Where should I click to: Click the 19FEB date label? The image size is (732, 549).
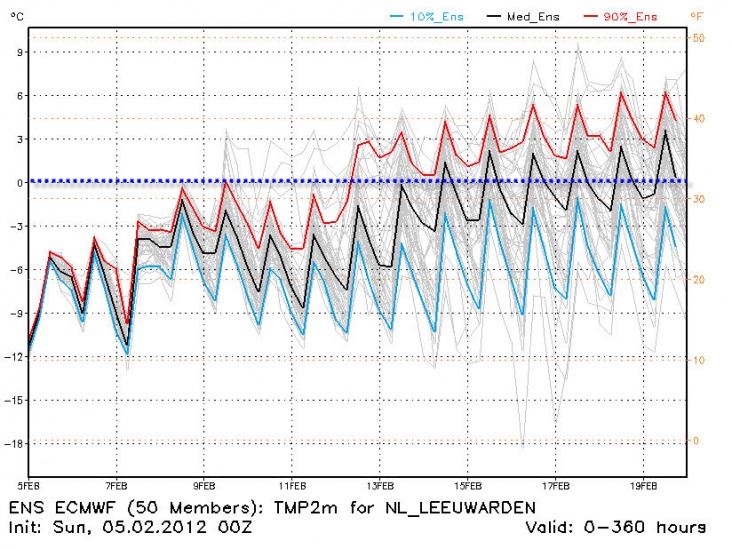[643, 486]
